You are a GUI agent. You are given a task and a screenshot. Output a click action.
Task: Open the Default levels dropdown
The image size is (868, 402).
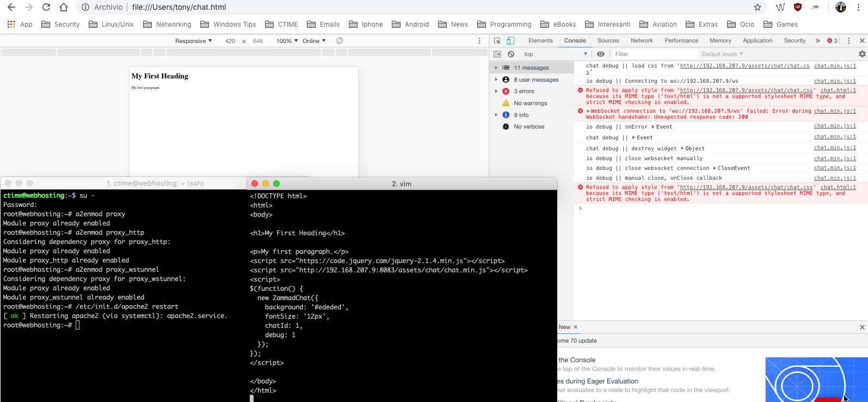tap(722, 54)
